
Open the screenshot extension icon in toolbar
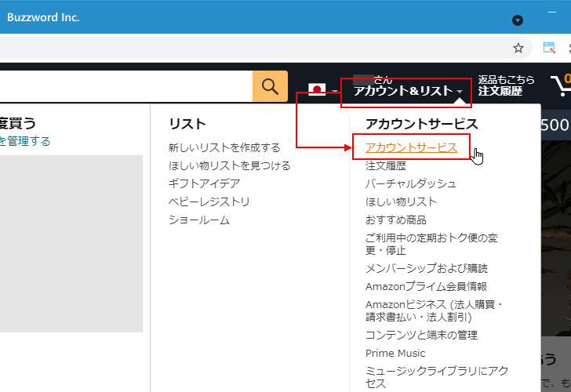coord(549,48)
